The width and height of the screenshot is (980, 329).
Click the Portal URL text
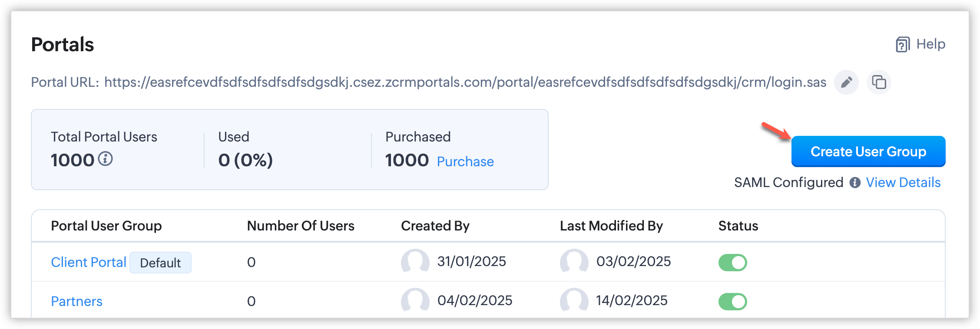(x=465, y=82)
